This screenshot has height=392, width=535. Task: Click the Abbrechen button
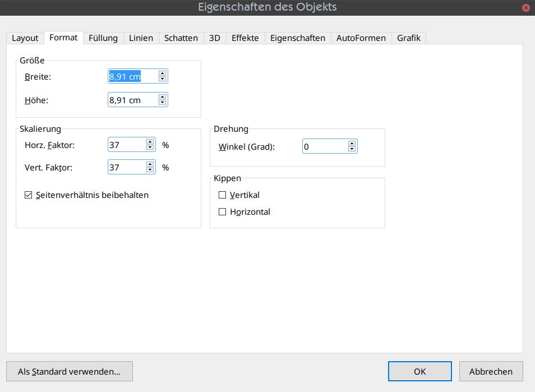pyautogui.click(x=491, y=371)
